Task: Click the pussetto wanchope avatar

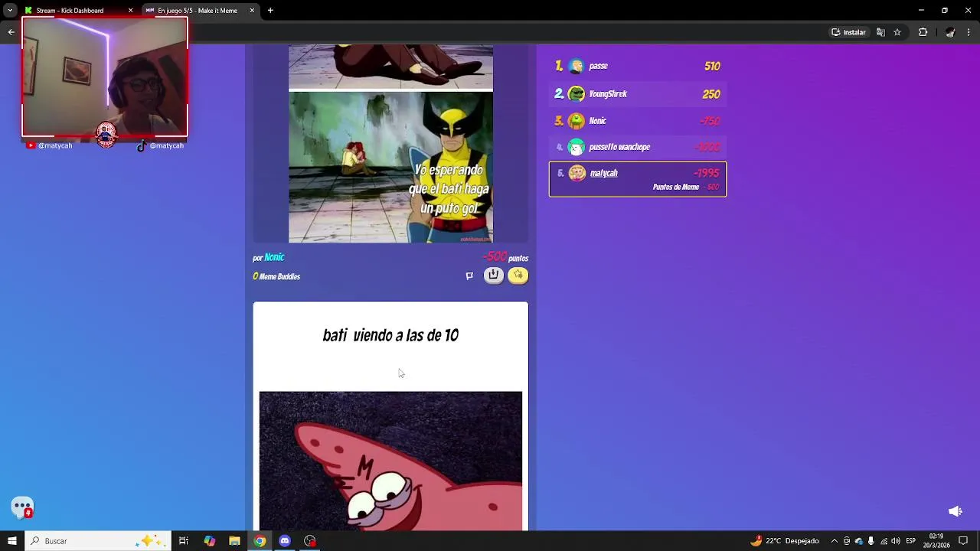Action: (x=577, y=147)
